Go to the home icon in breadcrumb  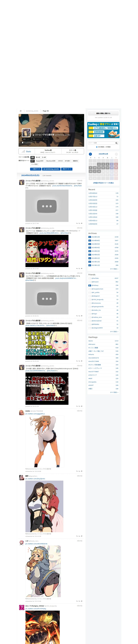point(21,111)
